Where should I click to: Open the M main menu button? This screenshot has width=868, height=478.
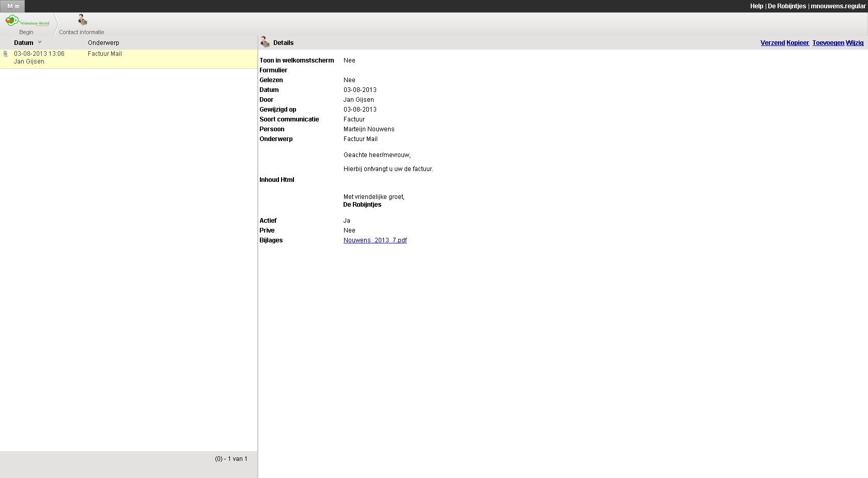[x=12, y=6]
